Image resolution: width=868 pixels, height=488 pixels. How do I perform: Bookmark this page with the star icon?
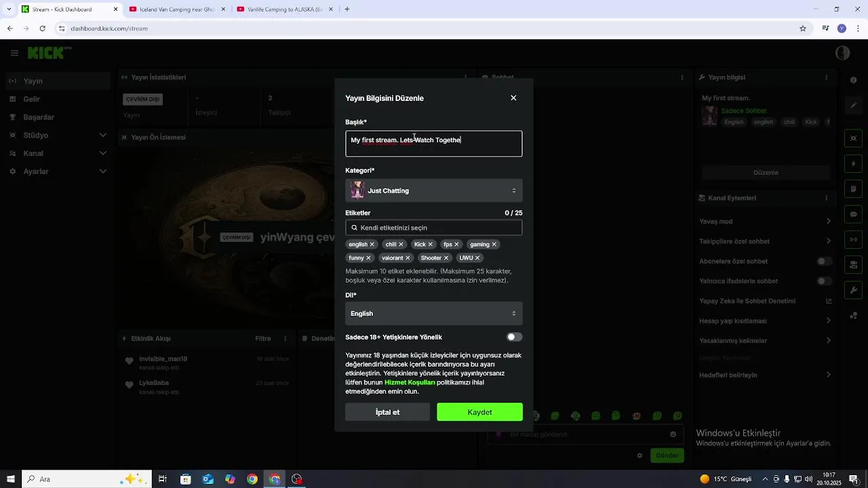tap(803, 28)
